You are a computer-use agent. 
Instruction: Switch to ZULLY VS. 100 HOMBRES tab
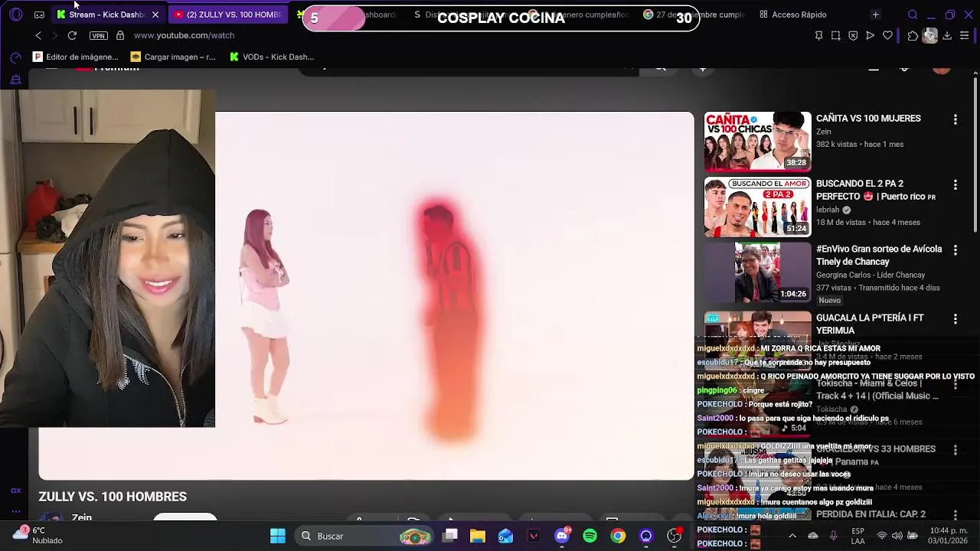[x=230, y=15]
